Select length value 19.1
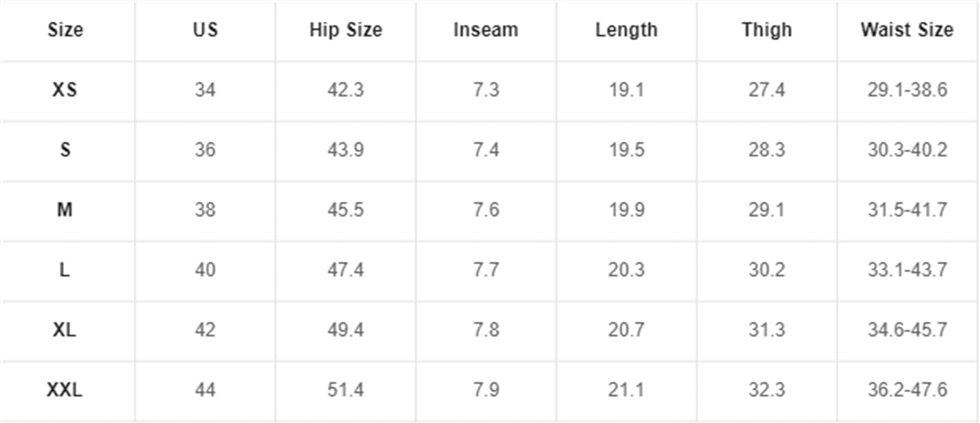 [x=626, y=90]
